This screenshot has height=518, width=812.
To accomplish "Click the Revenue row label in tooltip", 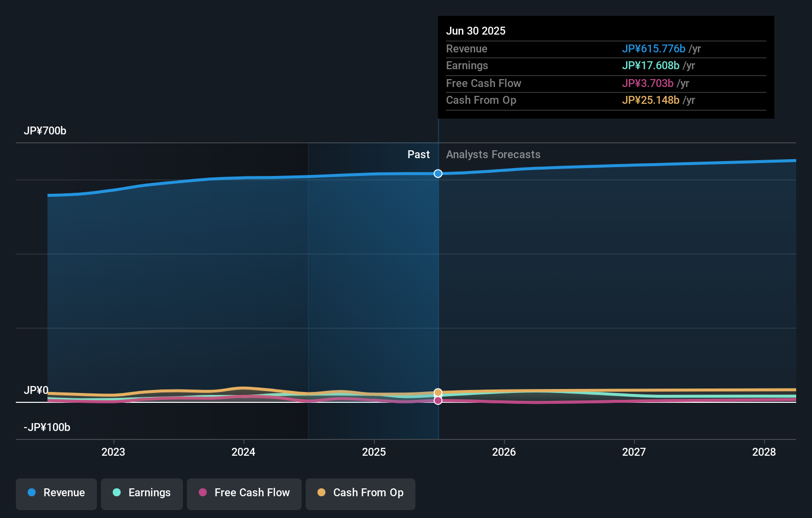I will tap(467, 49).
